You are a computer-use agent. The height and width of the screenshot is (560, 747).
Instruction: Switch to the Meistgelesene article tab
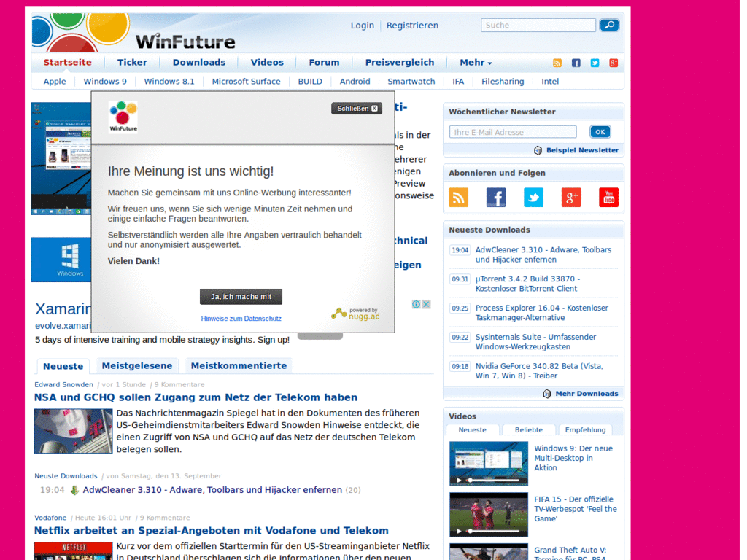(136, 365)
